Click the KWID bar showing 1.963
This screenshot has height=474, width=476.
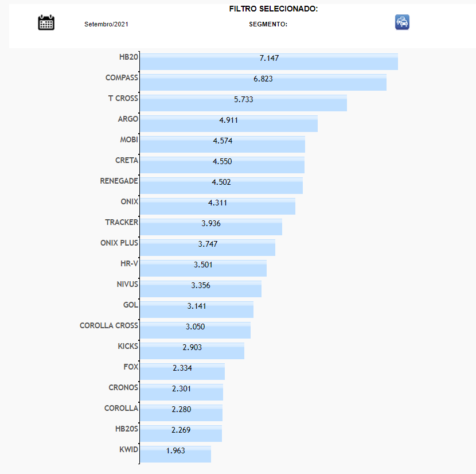175,454
